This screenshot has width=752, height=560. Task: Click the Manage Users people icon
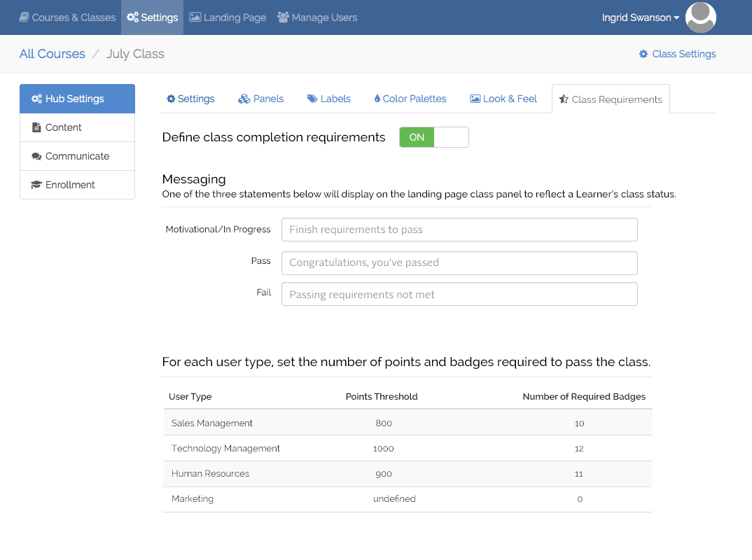(283, 17)
